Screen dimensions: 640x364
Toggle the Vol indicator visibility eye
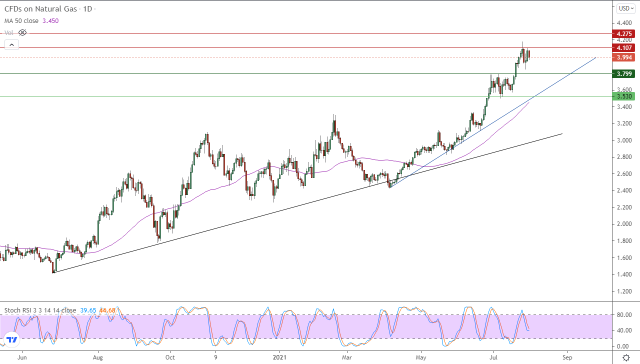tap(22, 32)
